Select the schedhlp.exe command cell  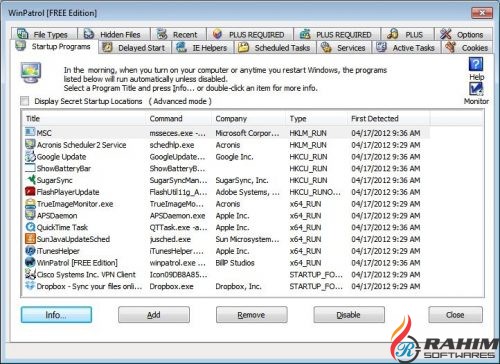click(x=172, y=145)
